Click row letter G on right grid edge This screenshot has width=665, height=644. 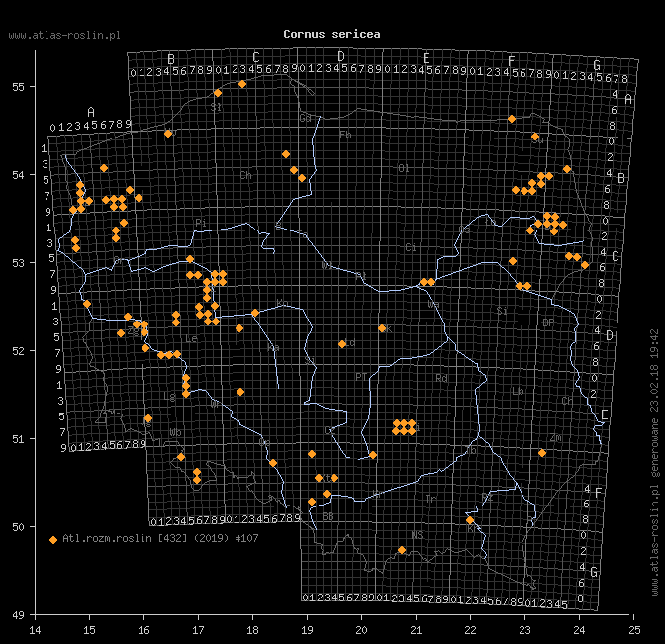(594, 573)
